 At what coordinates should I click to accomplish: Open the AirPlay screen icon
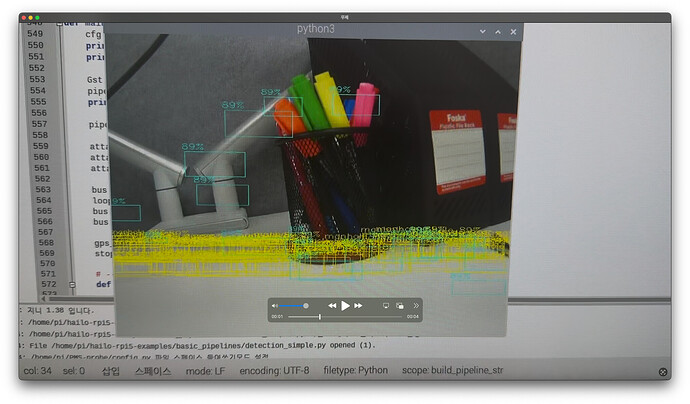[386, 305]
